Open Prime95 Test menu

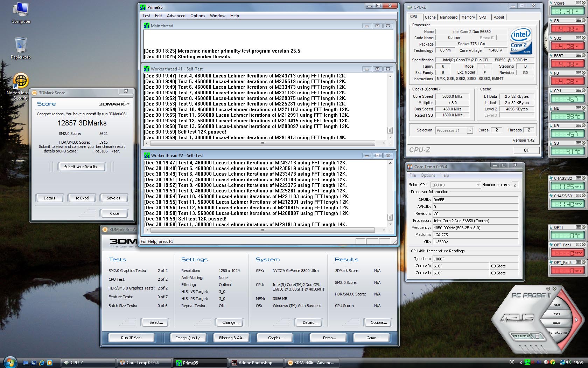tap(146, 16)
